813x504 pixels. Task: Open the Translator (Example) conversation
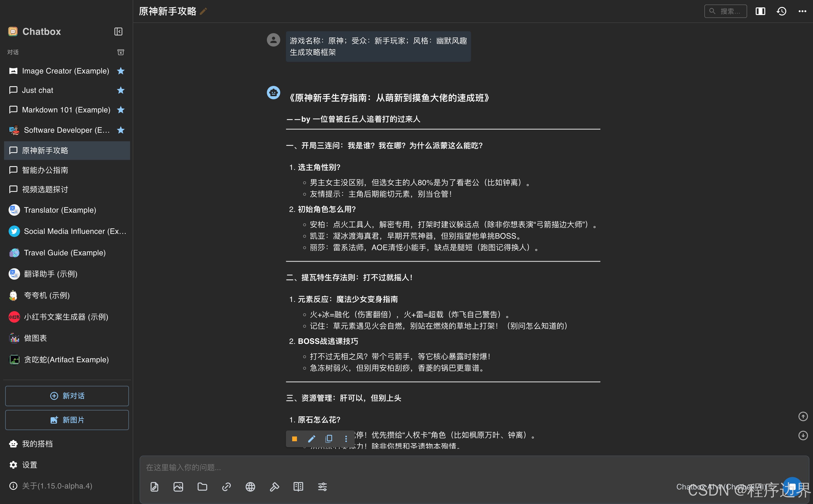pos(67,210)
